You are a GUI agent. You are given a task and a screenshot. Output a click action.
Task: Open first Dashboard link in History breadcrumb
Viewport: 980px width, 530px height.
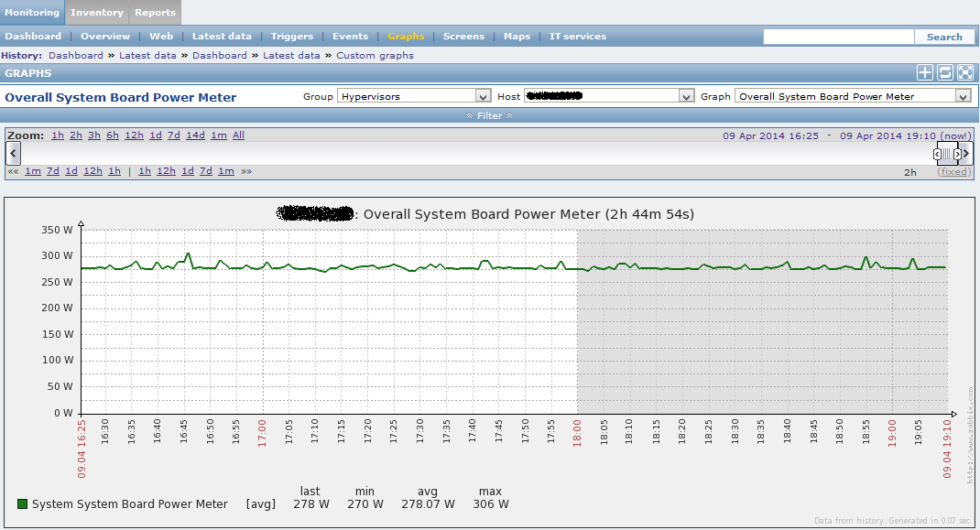[x=76, y=55]
